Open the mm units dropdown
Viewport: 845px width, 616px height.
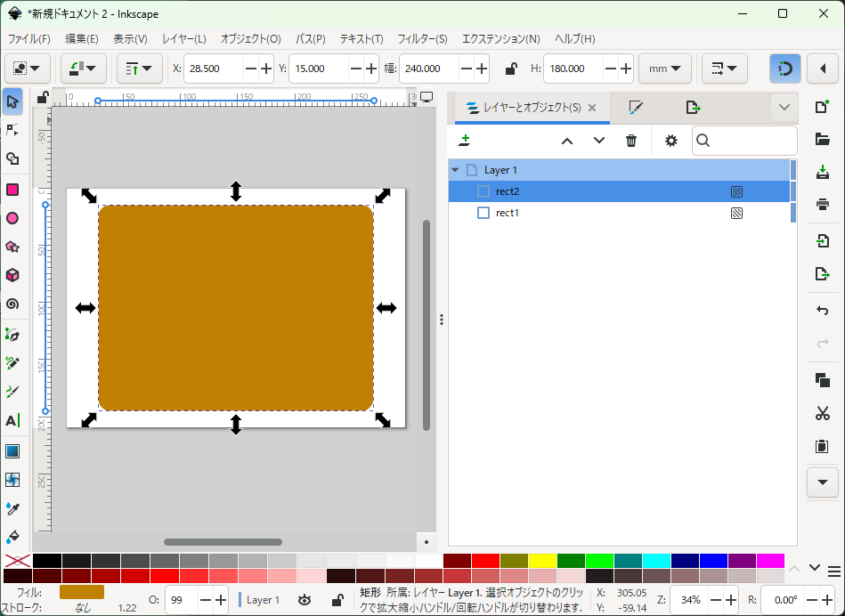tap(665, 69)
